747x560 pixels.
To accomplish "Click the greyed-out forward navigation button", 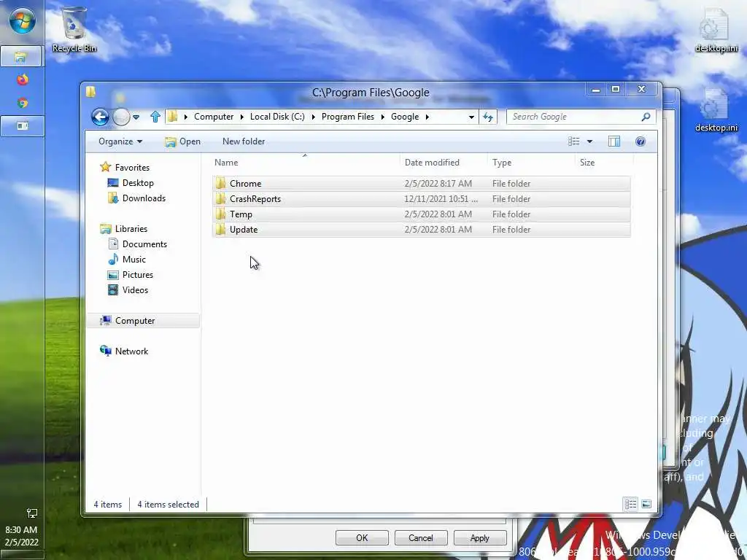I will [x=121, y=117].
